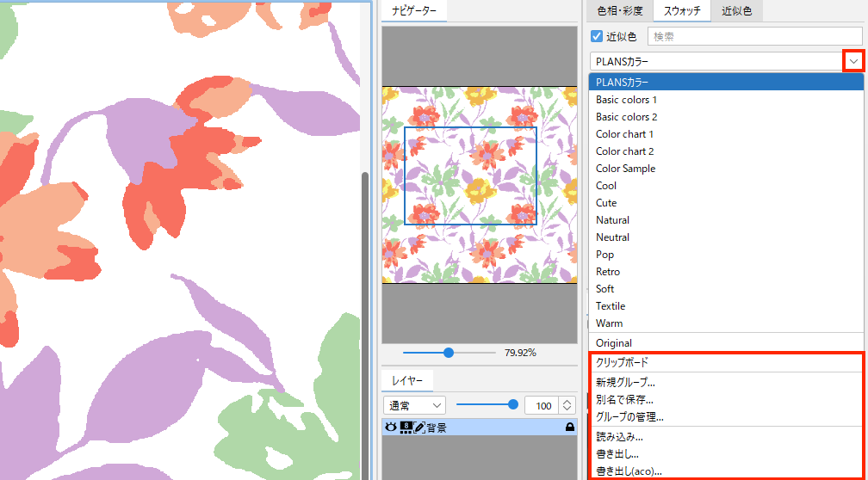Choose PLANSカラー highlighted in the list
The image size is (868, 480).
pyautogui.click(x=726, y=83)
